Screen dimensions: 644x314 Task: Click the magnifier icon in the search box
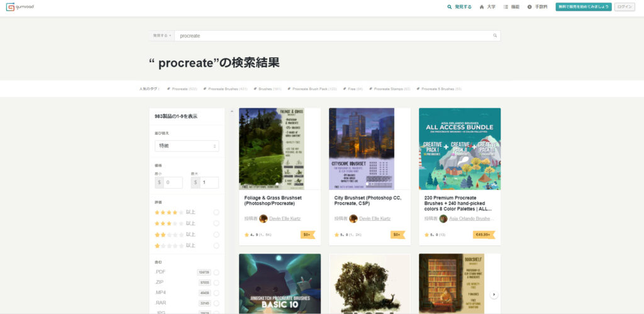tap(496, 36)
